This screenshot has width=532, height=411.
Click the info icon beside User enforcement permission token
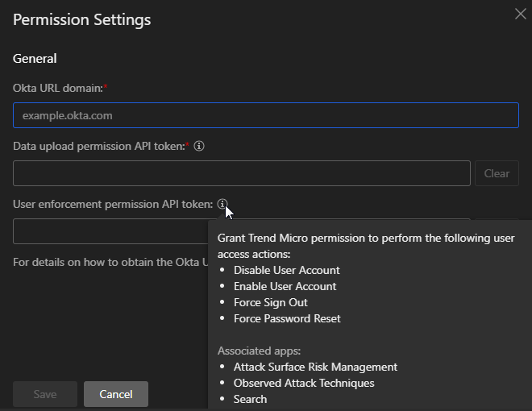tap(222, 205)
